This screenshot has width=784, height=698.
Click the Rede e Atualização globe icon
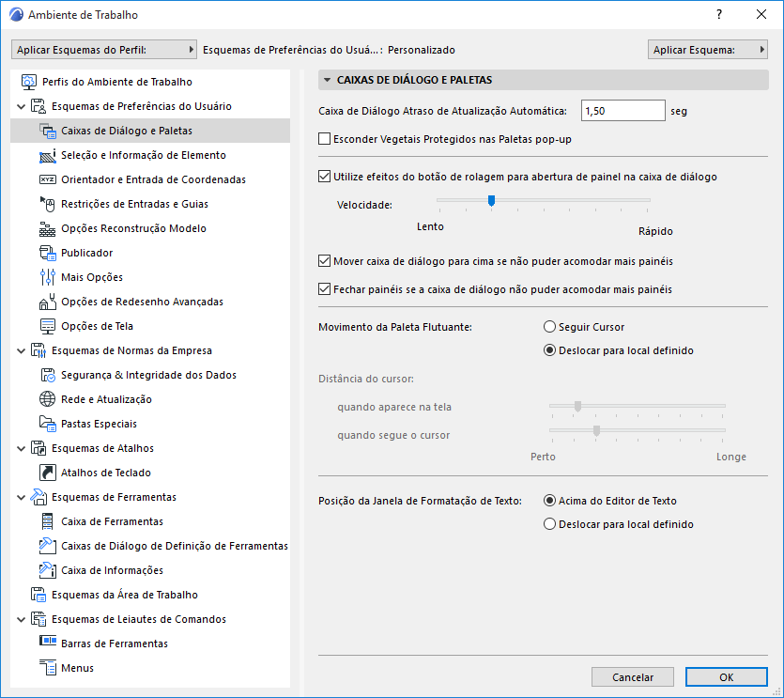(48, 399)
